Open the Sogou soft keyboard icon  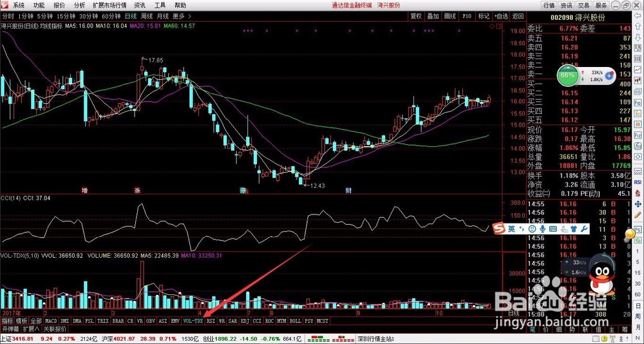(x=553, y=229)
